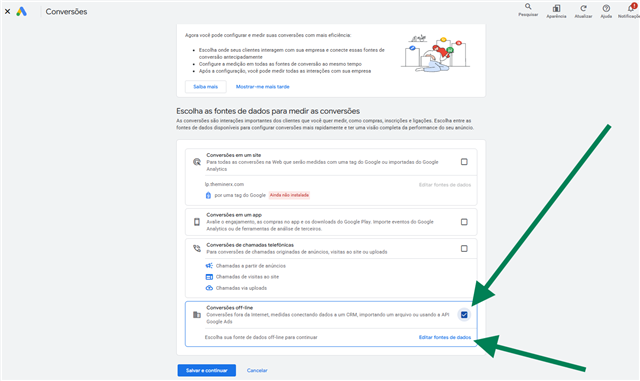Click app conversions phone icon
Image resolution: width=640 pixels, height=381 pixels.
pyautogui.click(x=197, y=222)
